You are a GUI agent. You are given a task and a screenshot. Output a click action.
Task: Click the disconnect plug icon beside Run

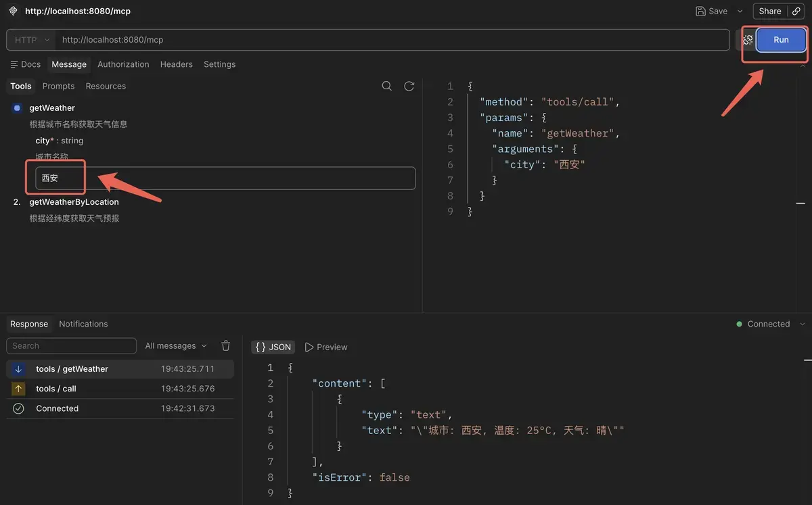pyautogui.click(x=748, y=40)
